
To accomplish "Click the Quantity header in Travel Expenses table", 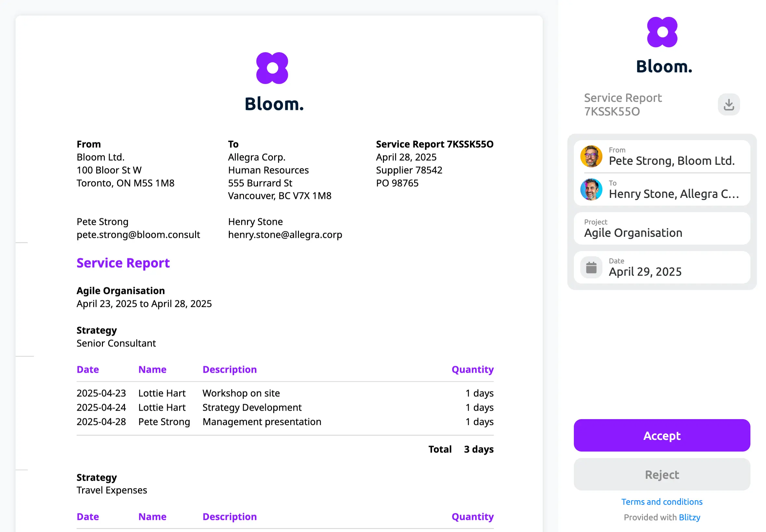I will (472, 517).
